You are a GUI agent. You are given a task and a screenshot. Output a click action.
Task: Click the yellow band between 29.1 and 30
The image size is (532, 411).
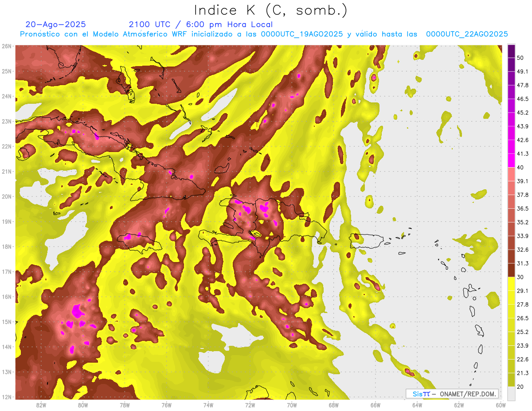click(511, 284)
